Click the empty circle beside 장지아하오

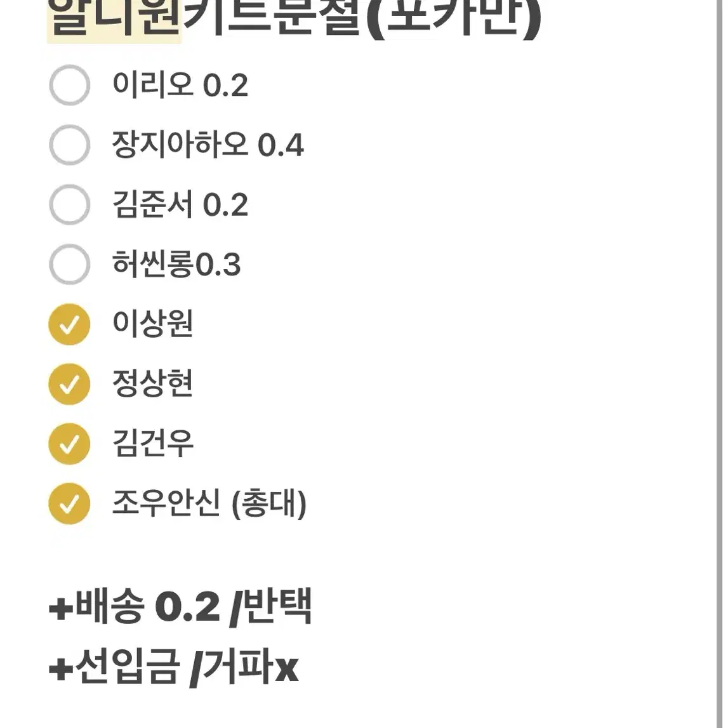tap(69, 145)
